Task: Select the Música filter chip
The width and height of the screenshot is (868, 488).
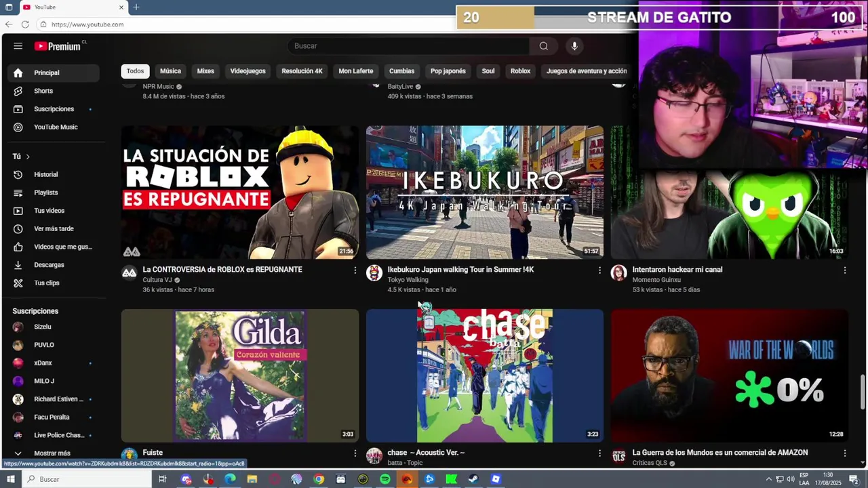Action: coord(170,71)
